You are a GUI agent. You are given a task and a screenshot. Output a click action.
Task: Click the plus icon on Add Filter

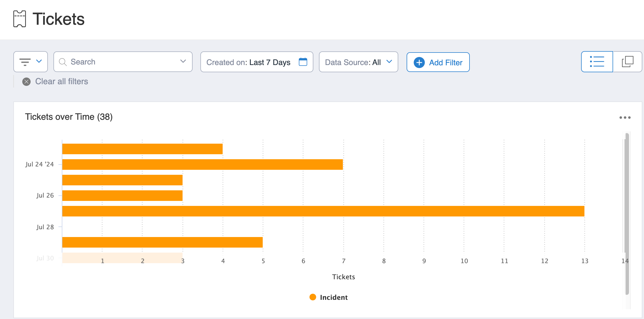pyautogui.click(x=419, y=62)
